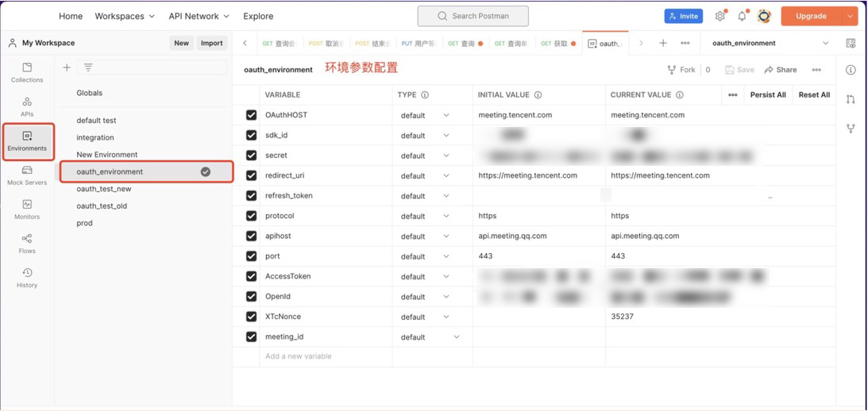868x411 pixels.
Task: Open the History sidebar panel
Action: click(x=26, y=278)
